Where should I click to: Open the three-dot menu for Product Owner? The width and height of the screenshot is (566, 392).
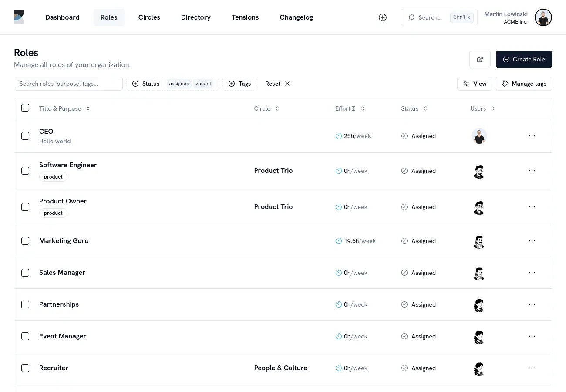tap(532, 207)
